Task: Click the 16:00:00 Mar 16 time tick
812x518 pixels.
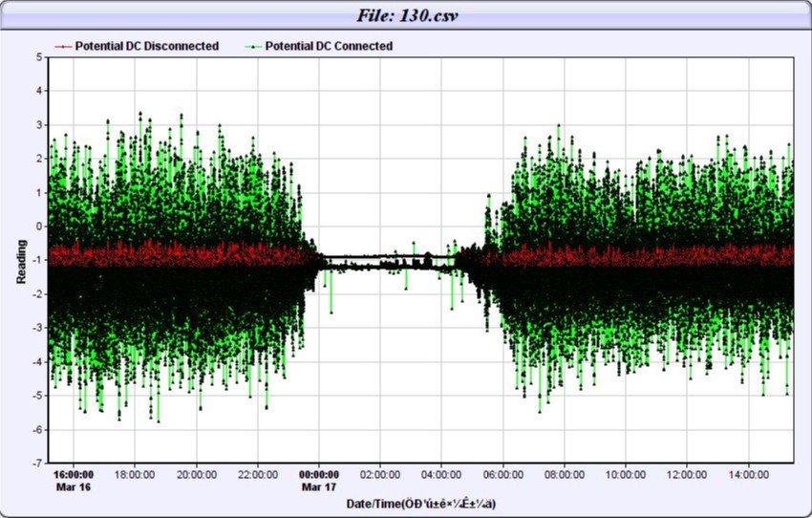Action: tap(73, 480)
